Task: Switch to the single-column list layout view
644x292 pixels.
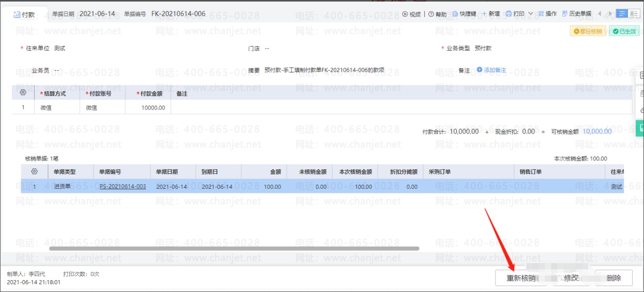Action: click(622, 14)
